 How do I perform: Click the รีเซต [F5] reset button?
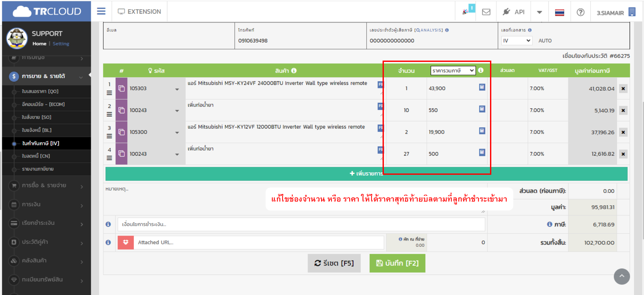(334, 263)
